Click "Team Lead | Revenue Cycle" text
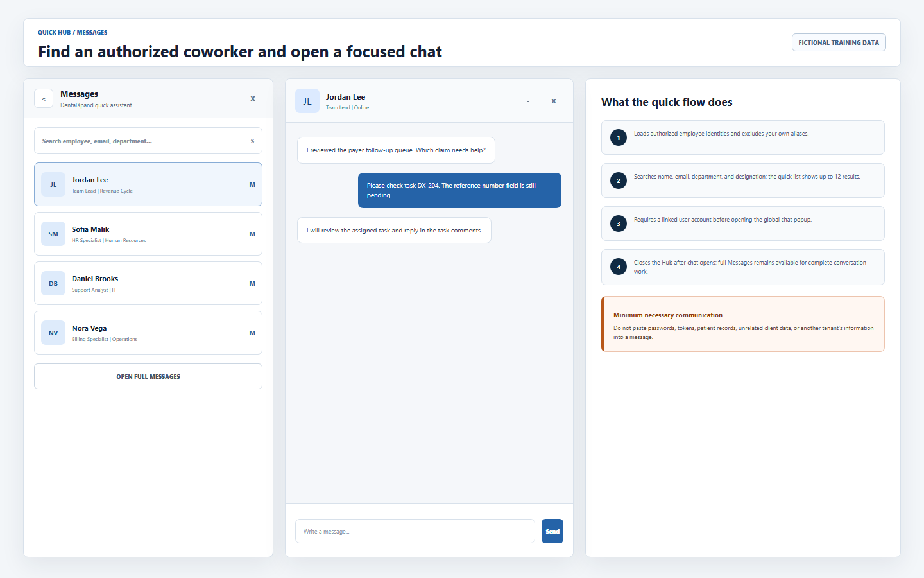Viewport: 924px width, 578px height. 102,191
